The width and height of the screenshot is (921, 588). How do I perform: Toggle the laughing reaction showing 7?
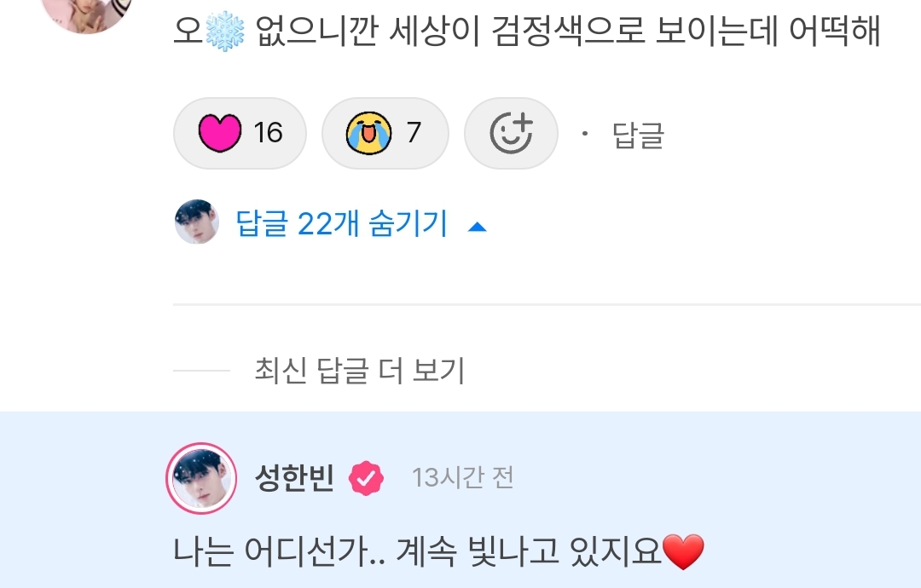385,133
